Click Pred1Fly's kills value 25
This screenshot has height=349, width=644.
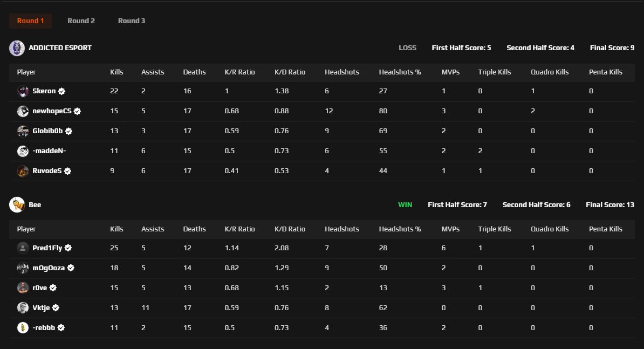tap(114, 248)
